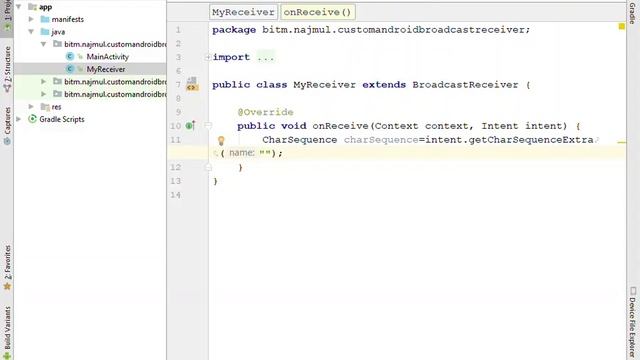Open the Gradle side panel

coord(632,13)
